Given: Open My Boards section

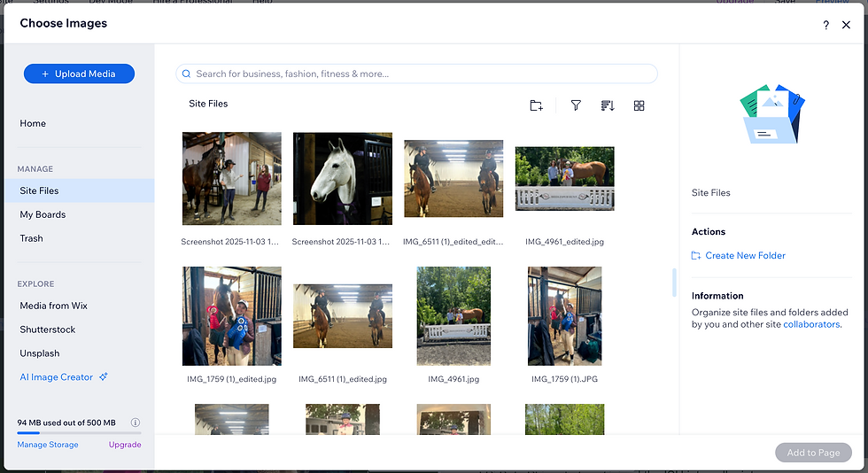Looking at the screenshot, I should click(43, 214).
